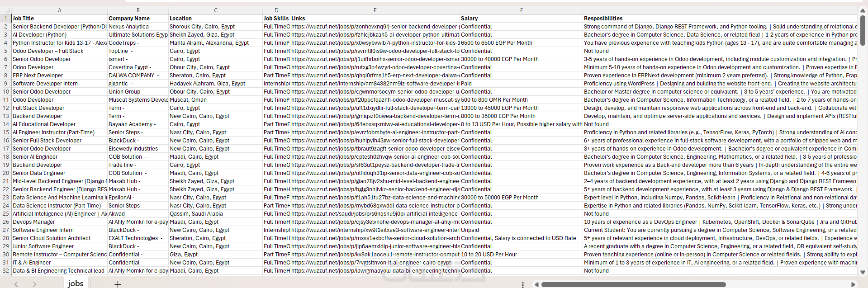Select the AI Educational Developer cell
The width and height of the screenshot is (868, 288).
(x=59, y=124)
